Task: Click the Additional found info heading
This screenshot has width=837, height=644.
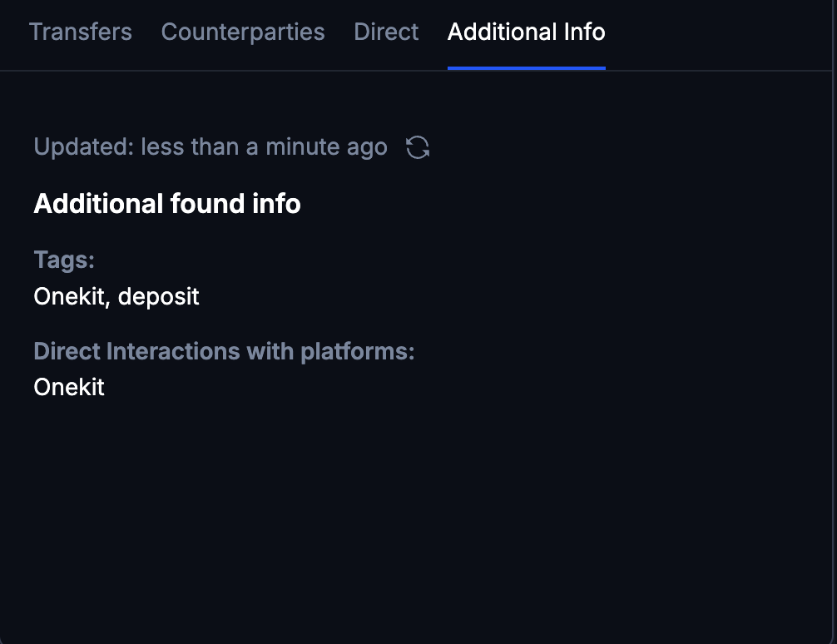Action: [x=166, y=203]
